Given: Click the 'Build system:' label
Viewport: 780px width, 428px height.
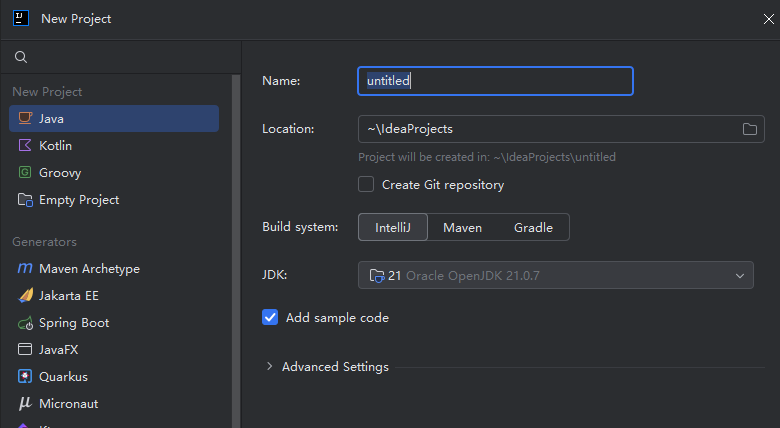Looking at the screenshot, I should point(300,227).
